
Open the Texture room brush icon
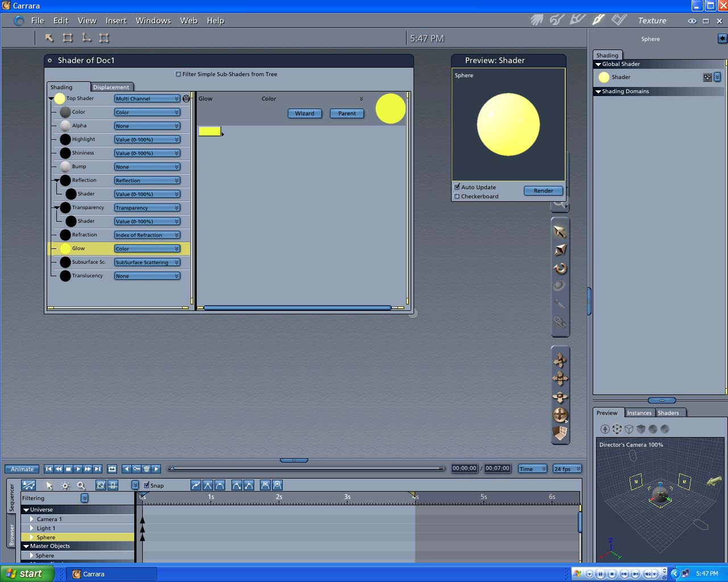click(x=598, y=20)
